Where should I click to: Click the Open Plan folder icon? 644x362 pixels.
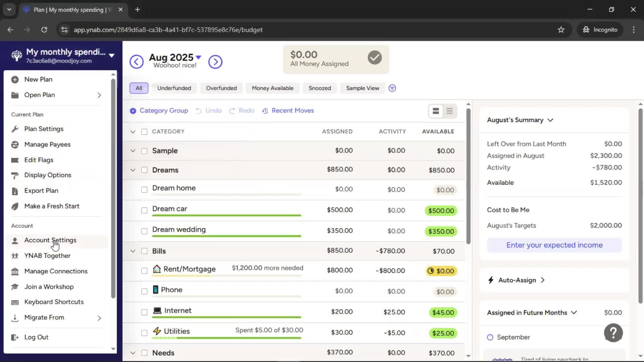(15, 95)
